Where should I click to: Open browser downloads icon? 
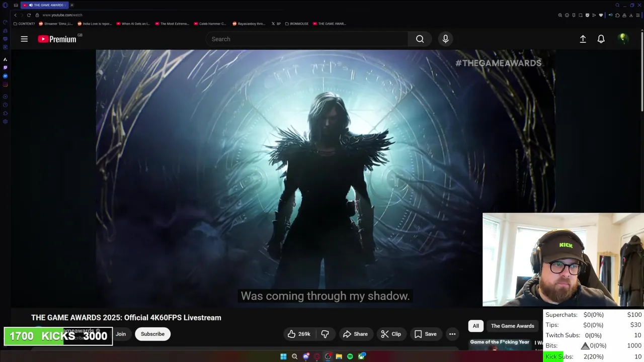(631, 15)
